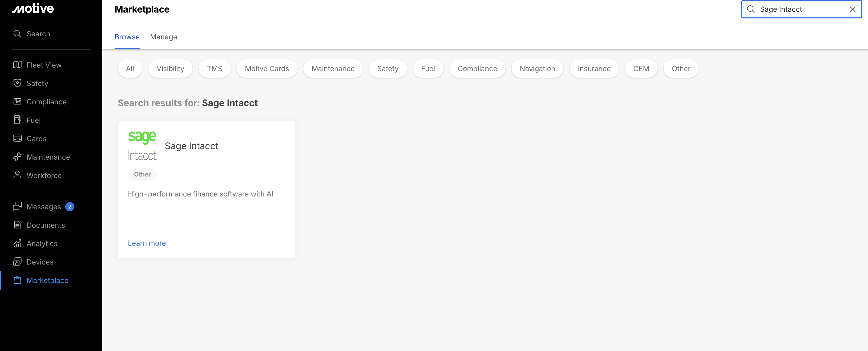868x351 pixels.
Task: Filter by Navigation category
Action: point(537,69)
